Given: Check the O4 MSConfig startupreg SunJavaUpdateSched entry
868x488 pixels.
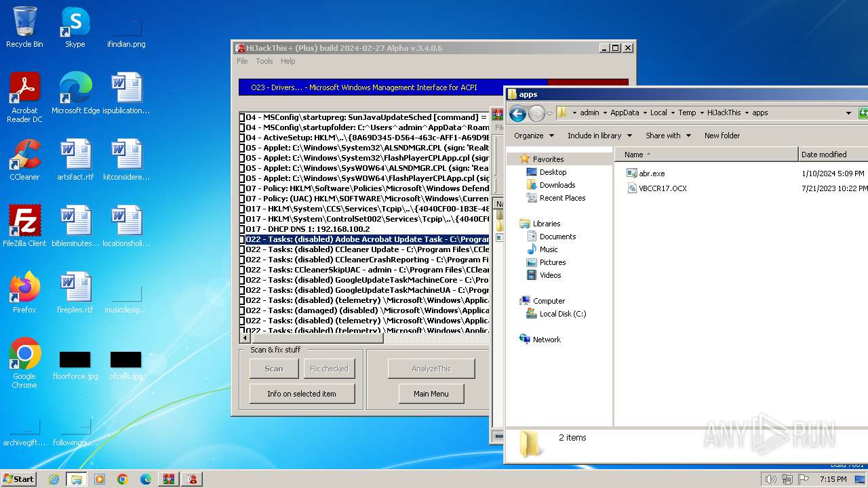Looking at the screenshot, I should point(242,117).
